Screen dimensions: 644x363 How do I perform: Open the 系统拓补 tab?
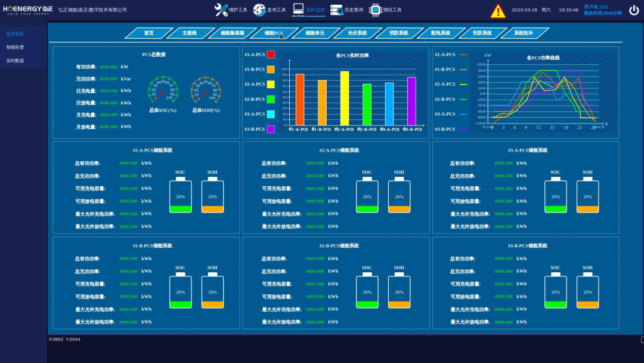(x=524, y=33)
